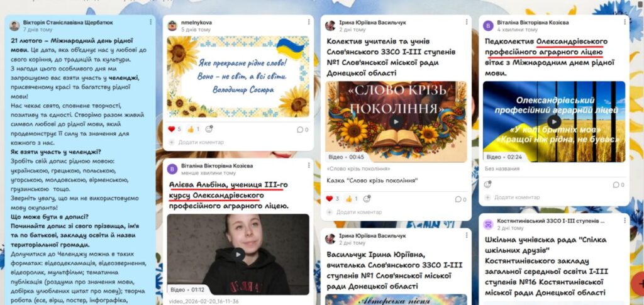Open the add-reaction emoji picker on the sunflower post

(x=209, y=130)
